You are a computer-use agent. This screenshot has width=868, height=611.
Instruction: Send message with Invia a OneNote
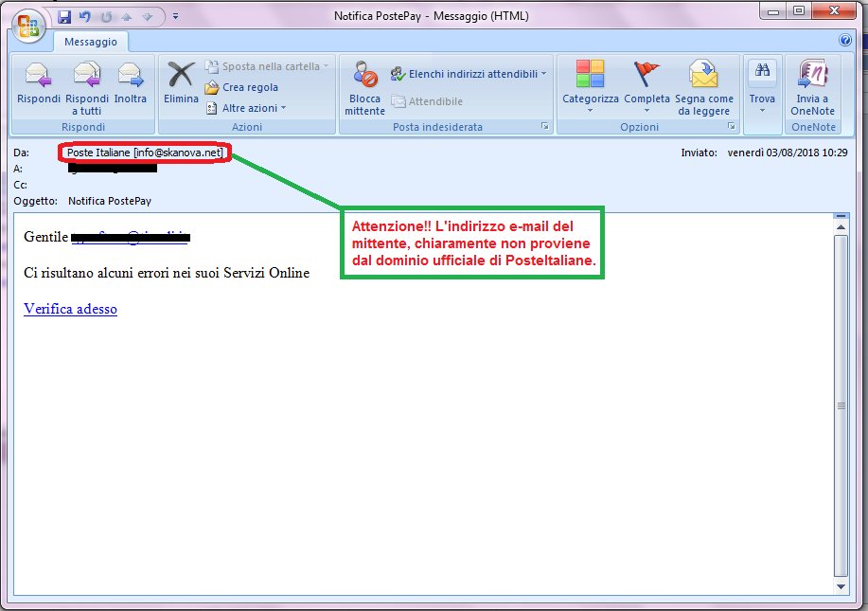(x=813, y=88)
